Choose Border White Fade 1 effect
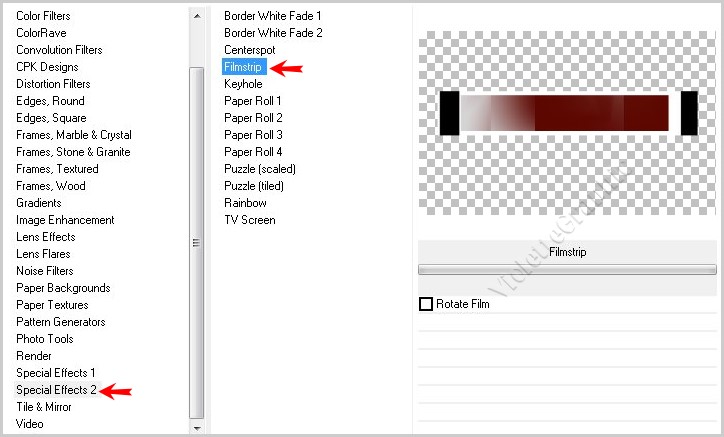 (x=272, y=16)
